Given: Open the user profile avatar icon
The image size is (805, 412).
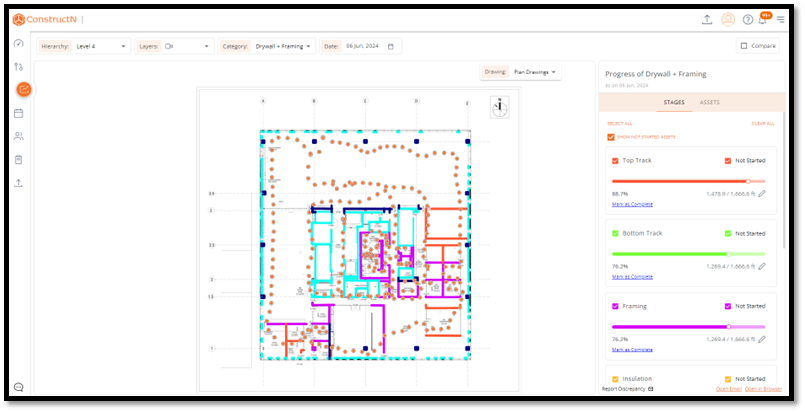Looking at the screenshot, I should [x=728, y=19].
